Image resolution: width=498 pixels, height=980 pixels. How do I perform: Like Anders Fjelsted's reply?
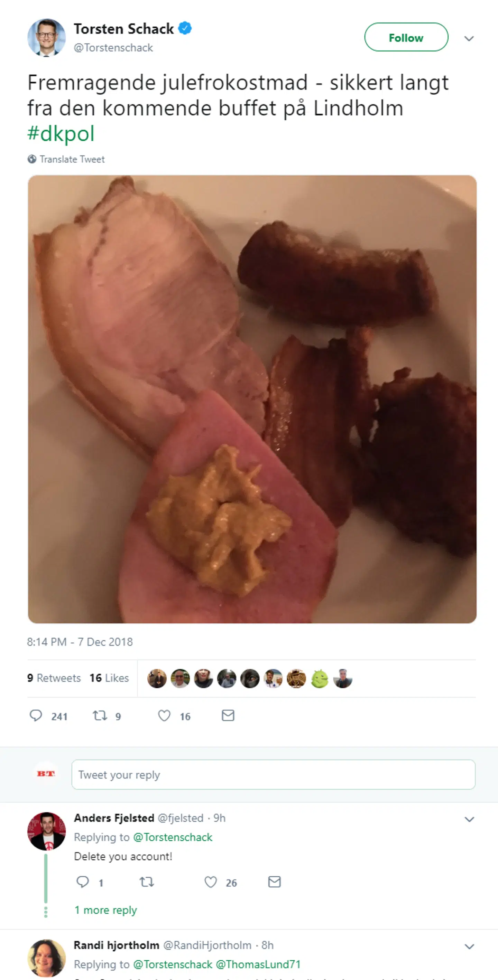pyautogui.click(x=211, y=882)
